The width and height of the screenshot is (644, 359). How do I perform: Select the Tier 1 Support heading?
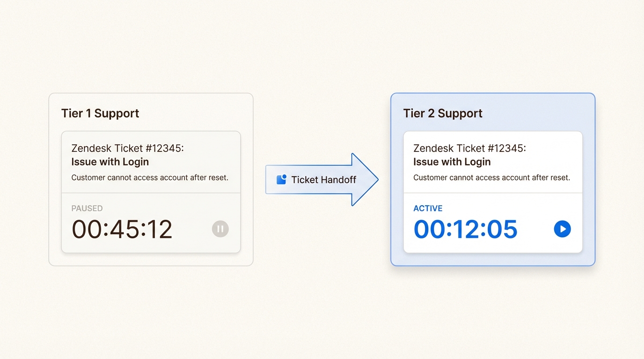tap(100, 114)
